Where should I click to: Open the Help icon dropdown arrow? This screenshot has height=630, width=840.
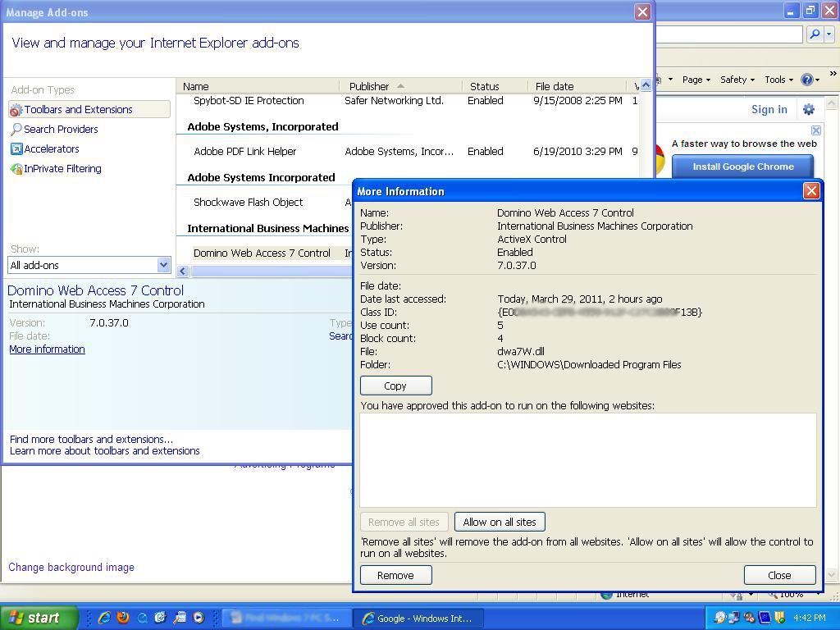tap(817, 80)
